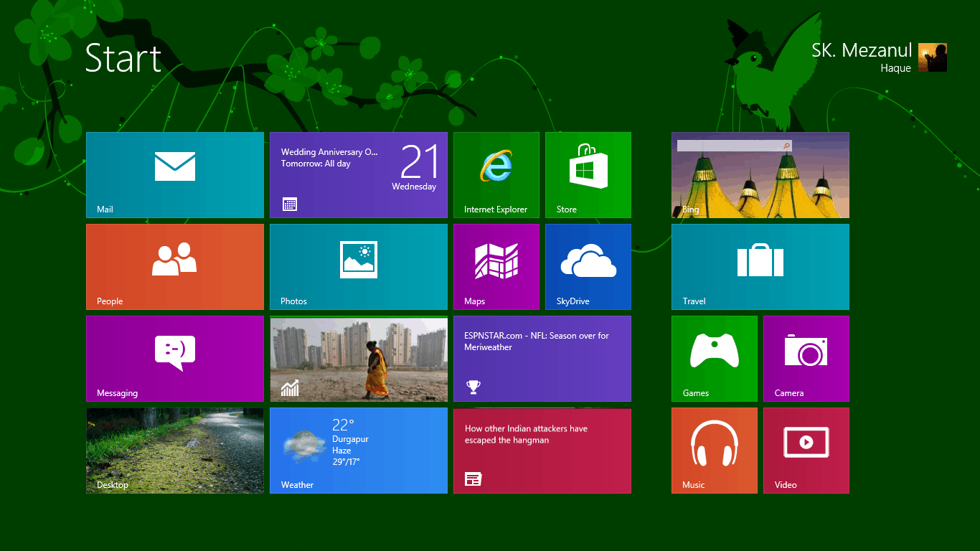Launch the Games Xbox controller icon
Screen dimensions: 980x551
(715, 351)
